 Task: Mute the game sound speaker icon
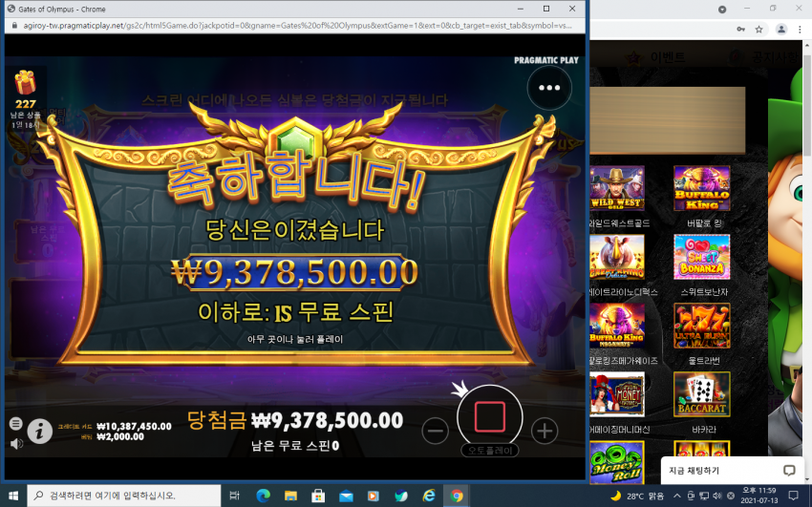tap(16, 443)
